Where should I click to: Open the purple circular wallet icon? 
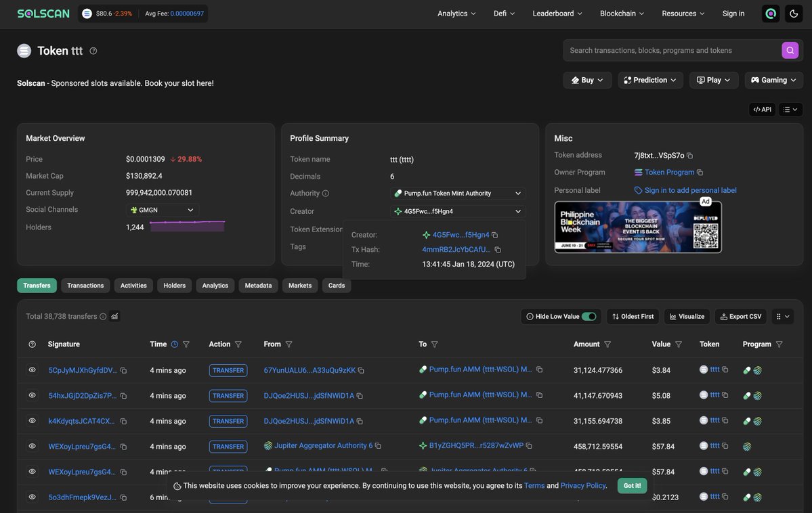coord(771,14)
